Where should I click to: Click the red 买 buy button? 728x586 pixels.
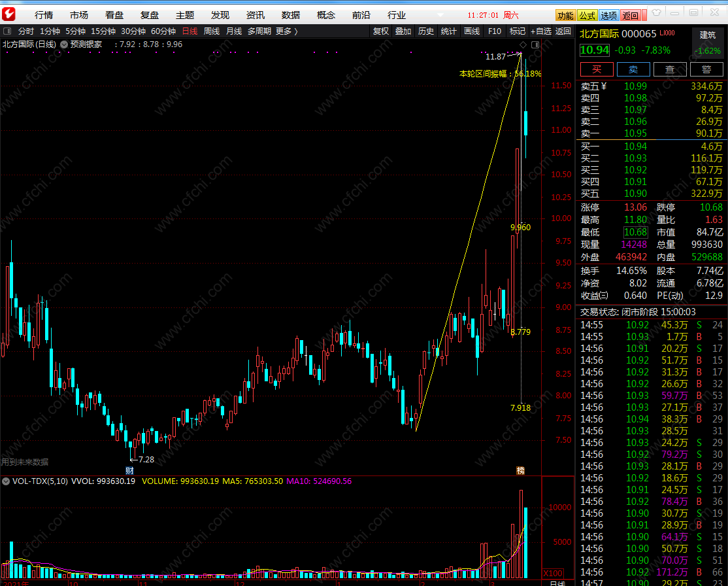click(x=597, y=69)
